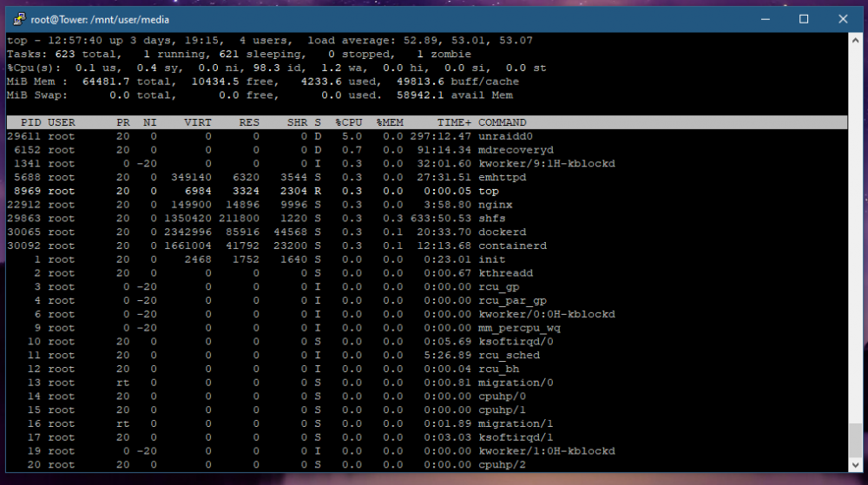Click the USER column header

coord(61,123)
